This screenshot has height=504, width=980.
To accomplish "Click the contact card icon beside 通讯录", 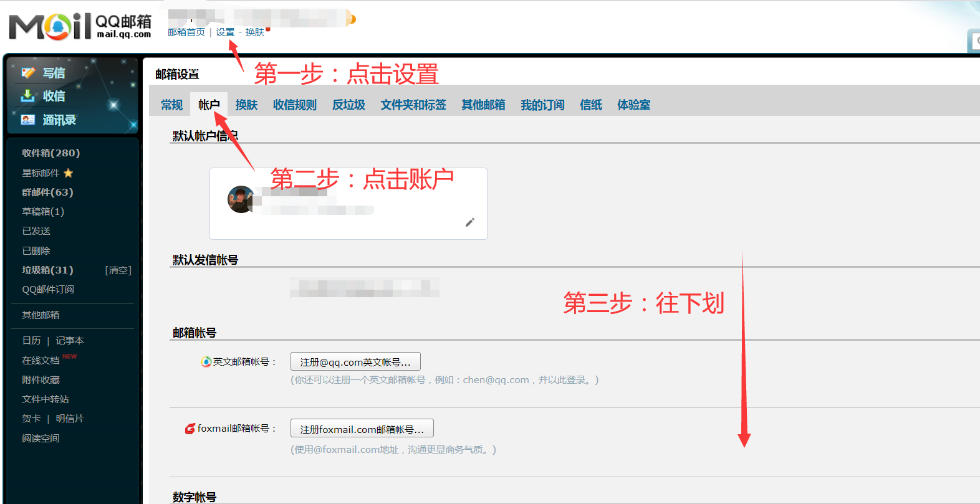I will [28, 120].
